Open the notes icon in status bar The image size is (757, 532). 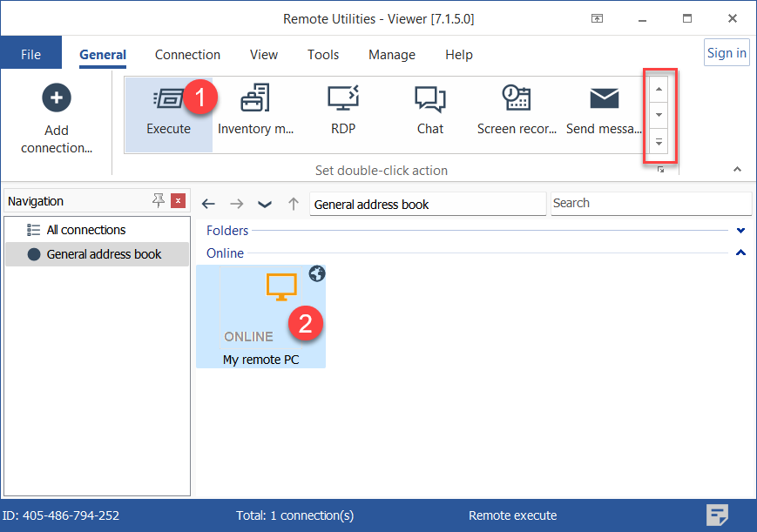click(x=717, y=515)
